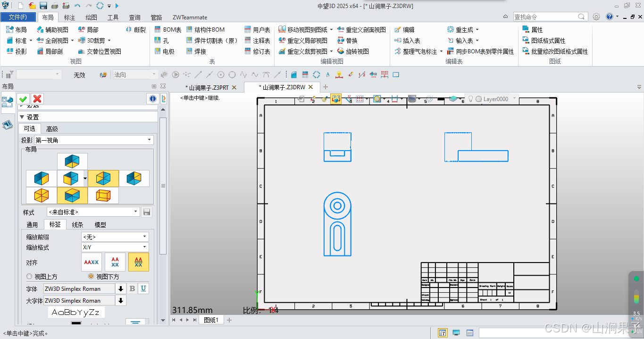644x339 pixels.
Task: Save style with the disk icon beside 样式
Action: coord(147,212)
